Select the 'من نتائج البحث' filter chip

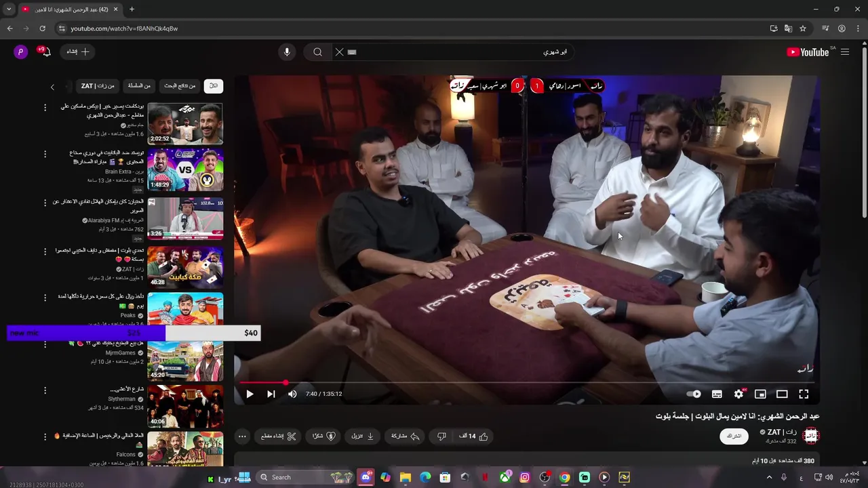click(180, 86)
